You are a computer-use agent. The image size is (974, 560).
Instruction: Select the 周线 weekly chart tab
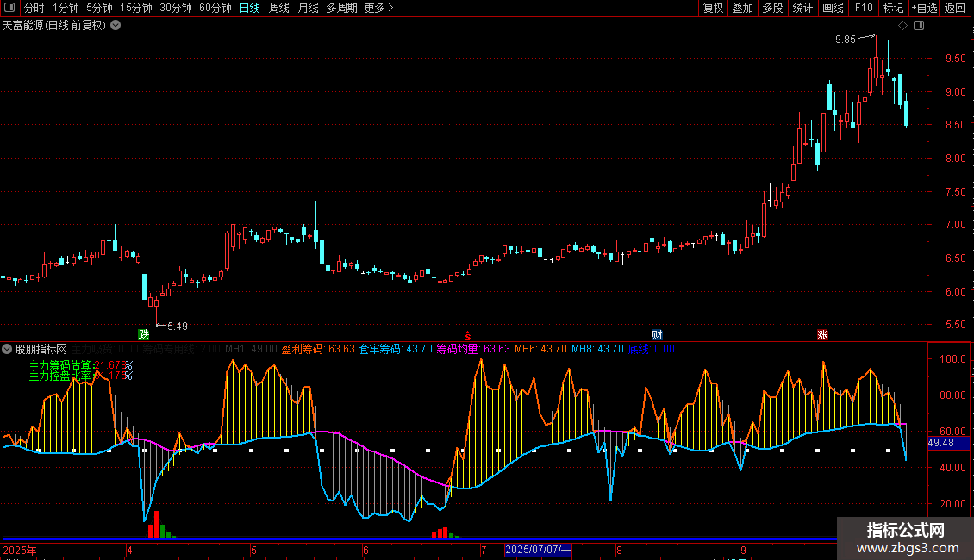pos(279,8)
